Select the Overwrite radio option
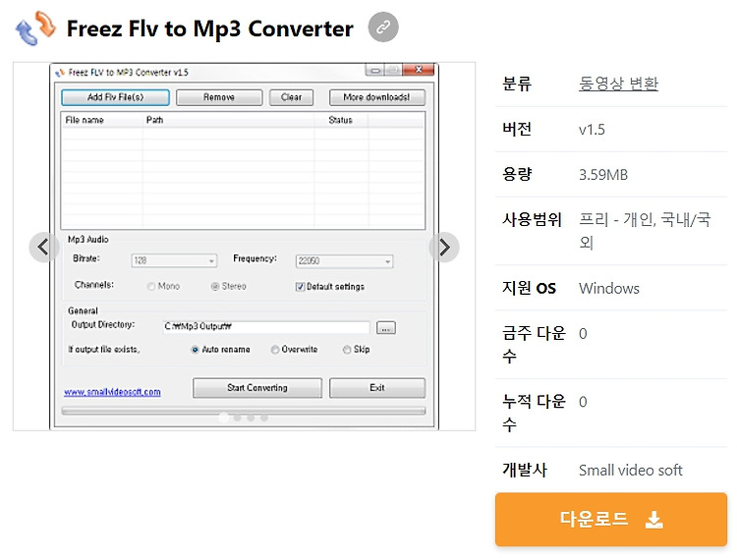Viewport: 737px width, 560px height. (x=275, y=350)
